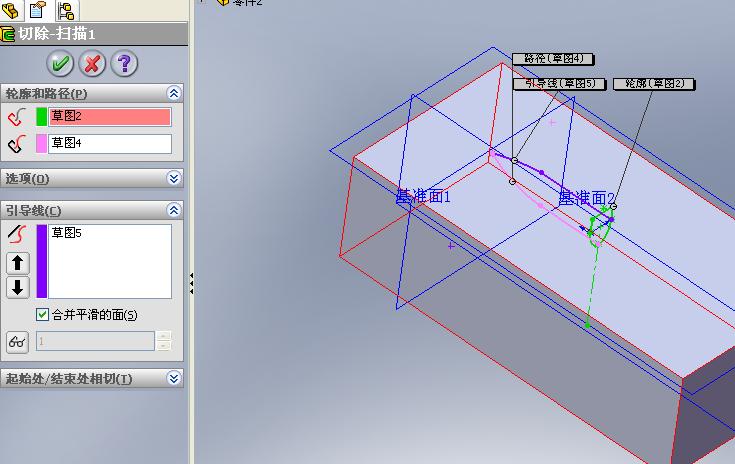
Task: Click the pink path color swatch
Action: [41, 143]
